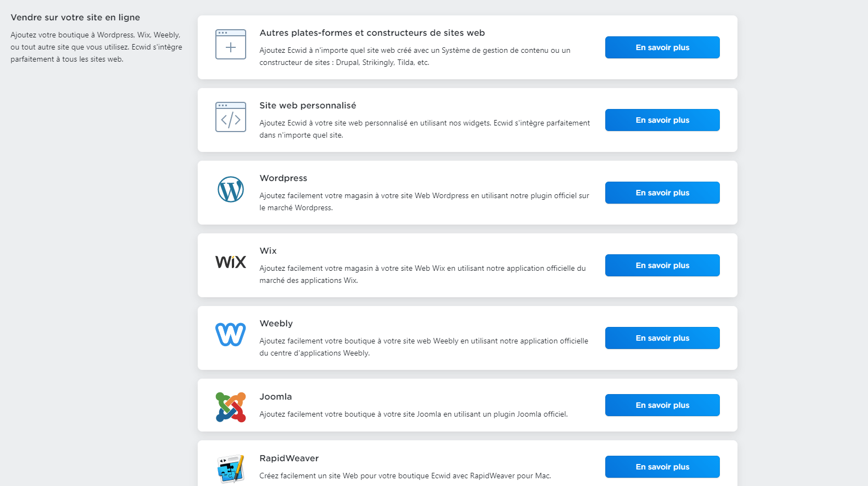Click the blue Weebly logo icon
868x486 pixels.
pos(230,335)
